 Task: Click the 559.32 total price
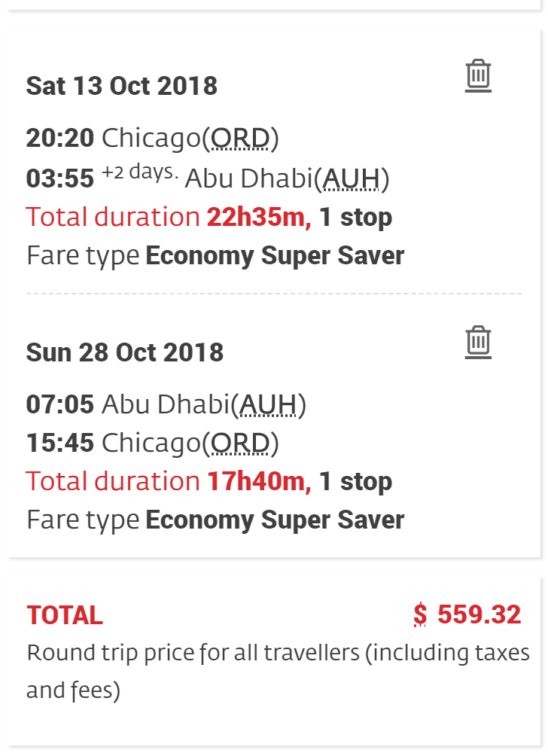pyautogui.click(x=479, y=615)
